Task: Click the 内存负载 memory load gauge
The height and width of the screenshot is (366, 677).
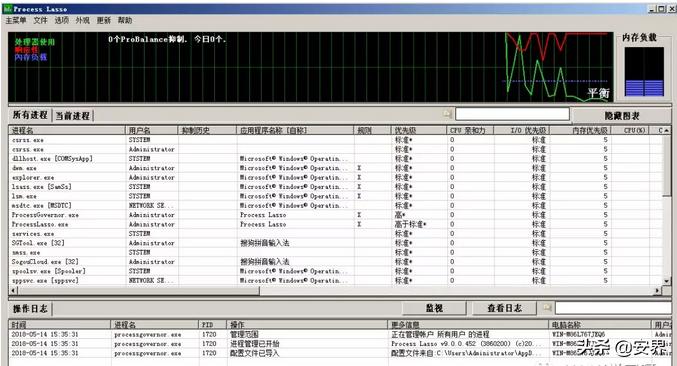Action: pyautogui.click(x=644, y=72)
